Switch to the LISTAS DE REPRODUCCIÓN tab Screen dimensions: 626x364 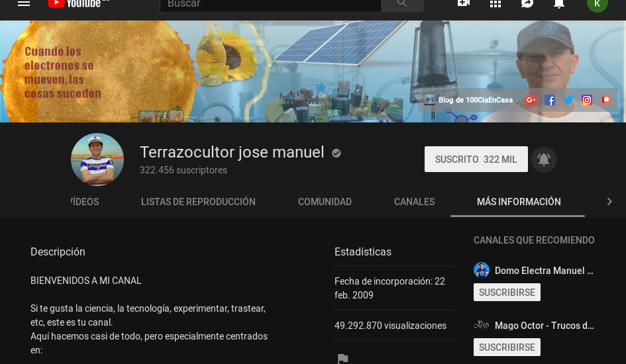(x=198, y=202)
